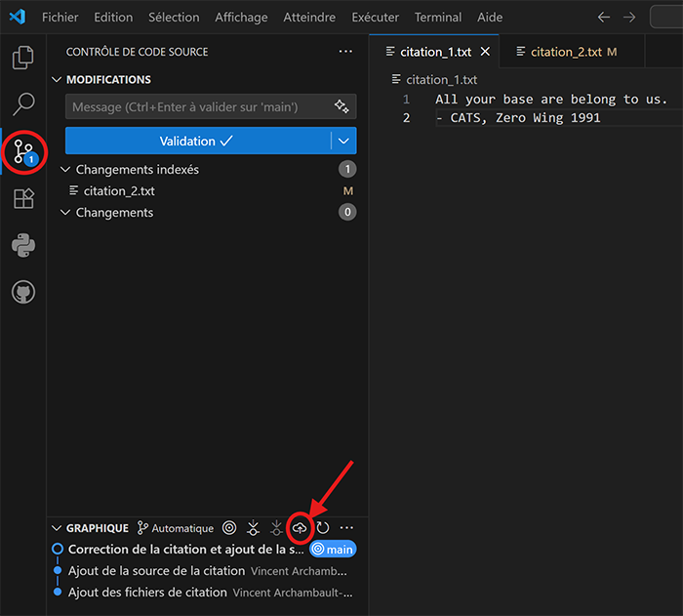
Task: Open the Extensions view in activity bar
Action: tap(22, 199)
